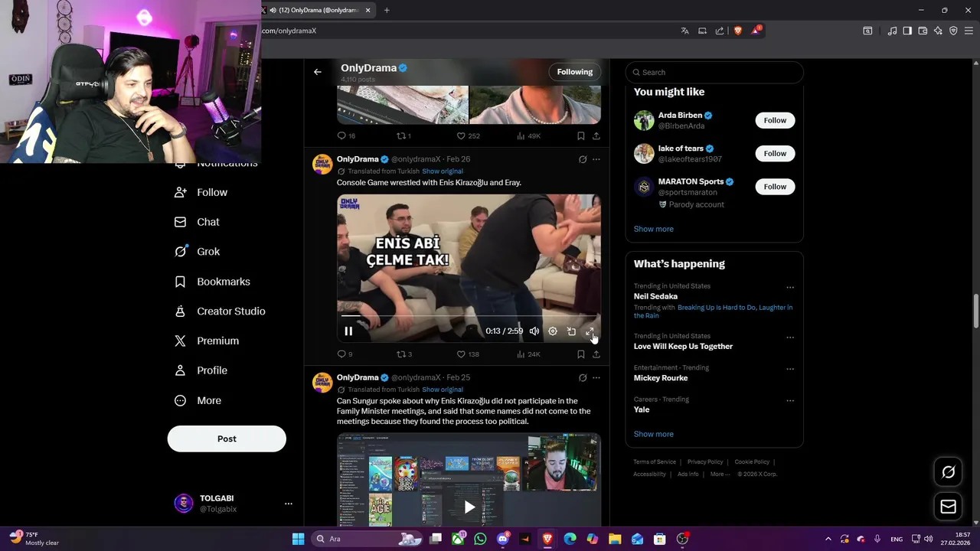Viewport: 980px width, 551px height.
Task: Open more options on Feb 26 post
Action: tap(596, 159)
